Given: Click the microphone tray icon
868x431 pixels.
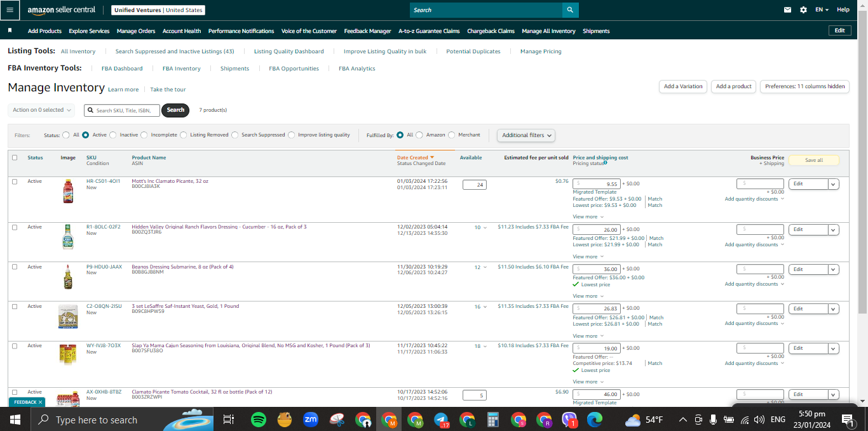Looking at the screenshot, I should (x=714, y=420).
